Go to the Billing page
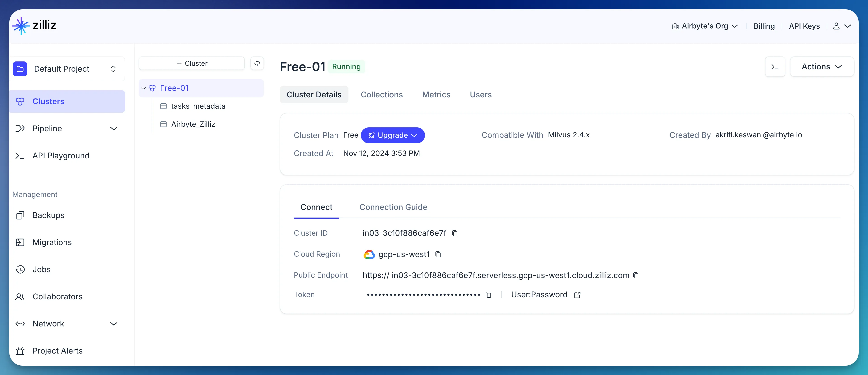The image size is (868, 375). pos(764,26)
